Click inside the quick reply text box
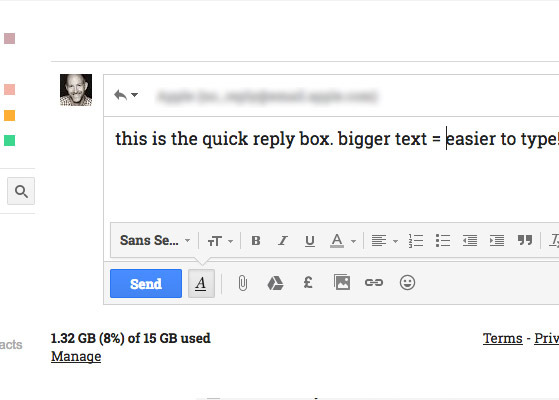The width and height of the screenshot is (559, 400). [332, 168]
